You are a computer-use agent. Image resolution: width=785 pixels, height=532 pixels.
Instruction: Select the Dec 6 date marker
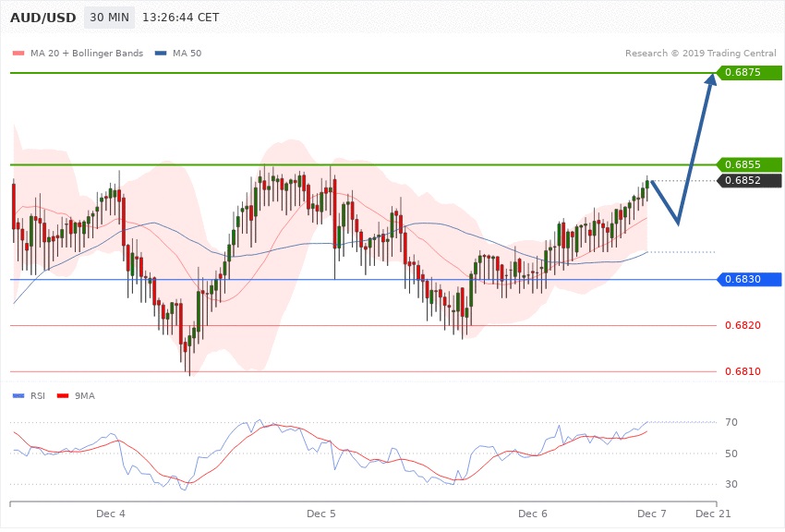(533, 513)
